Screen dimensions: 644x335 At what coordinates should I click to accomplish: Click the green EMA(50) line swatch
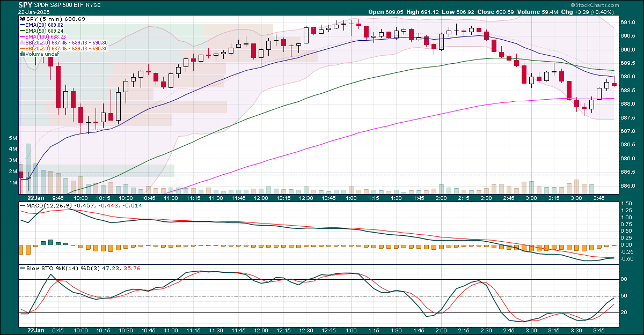22,31
